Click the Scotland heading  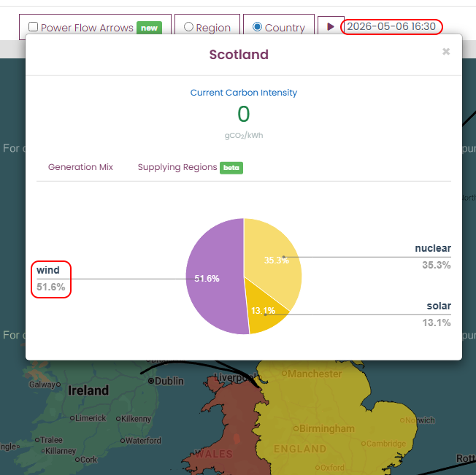239,55
